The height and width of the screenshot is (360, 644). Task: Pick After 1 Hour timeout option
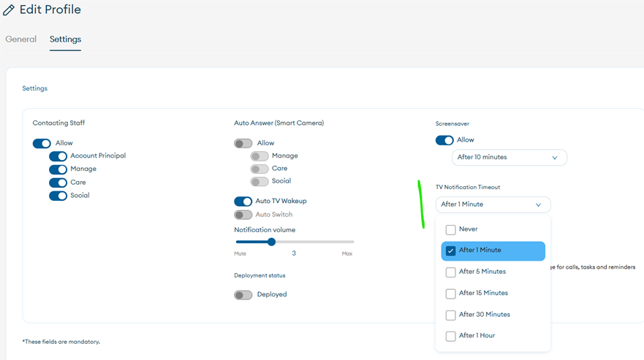pos(451,337)
